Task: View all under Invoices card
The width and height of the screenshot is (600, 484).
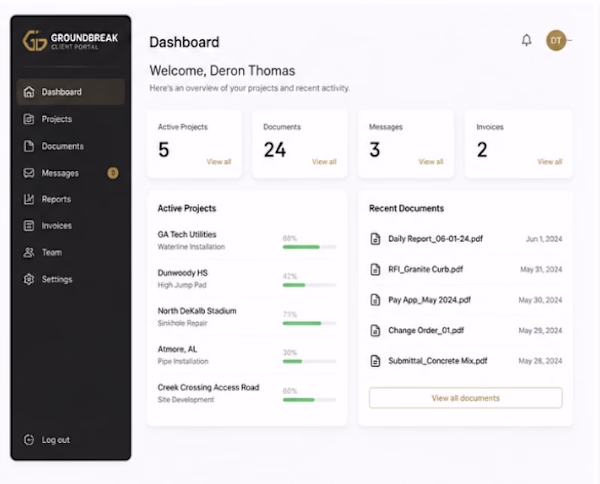Action: click(x=549, y=161)
